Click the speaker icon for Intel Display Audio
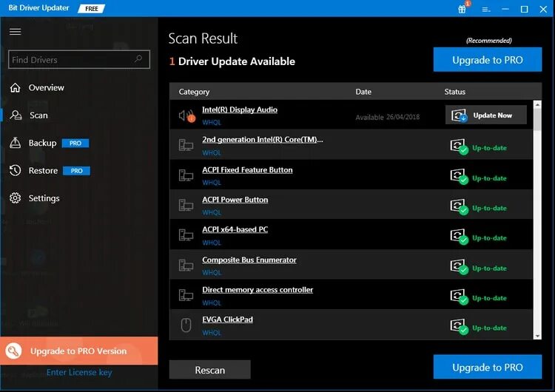This screenshot has height=392, width=555. (x=186, y=115)
